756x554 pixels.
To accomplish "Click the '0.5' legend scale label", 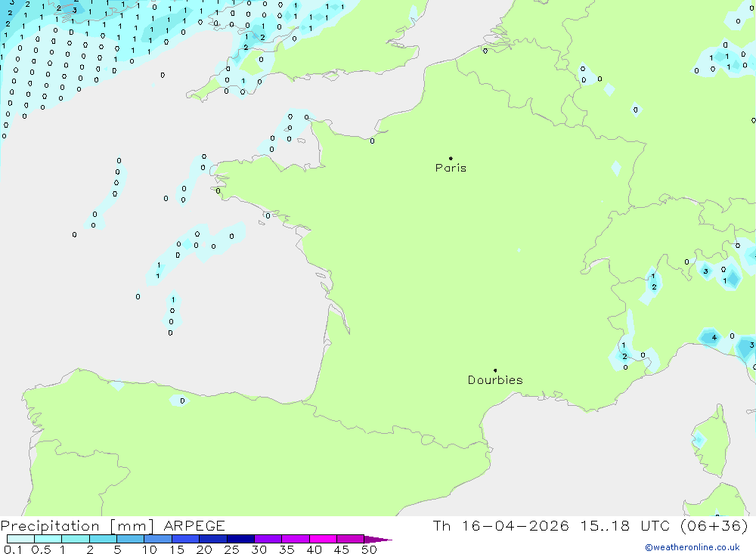I will click(x=41, y=549).
